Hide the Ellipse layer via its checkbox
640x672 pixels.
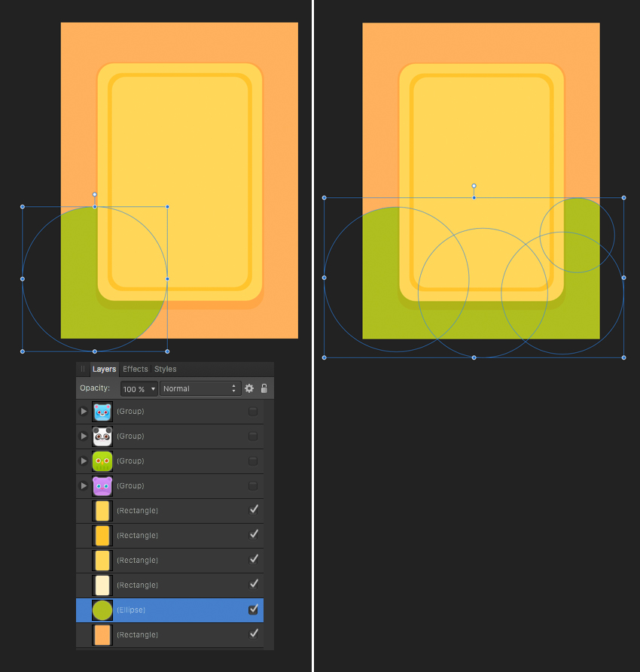[254, 610]
